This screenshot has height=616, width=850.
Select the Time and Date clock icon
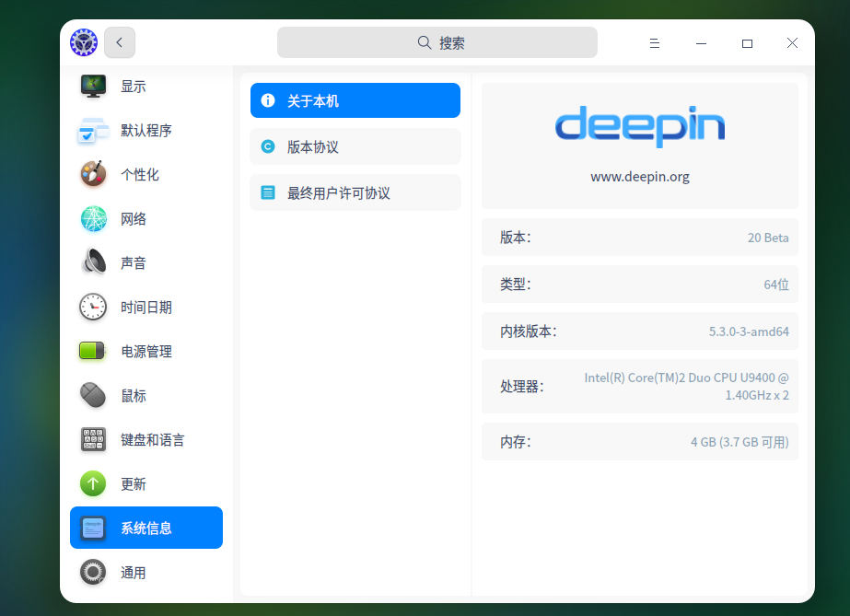click(x=93, y=308)
